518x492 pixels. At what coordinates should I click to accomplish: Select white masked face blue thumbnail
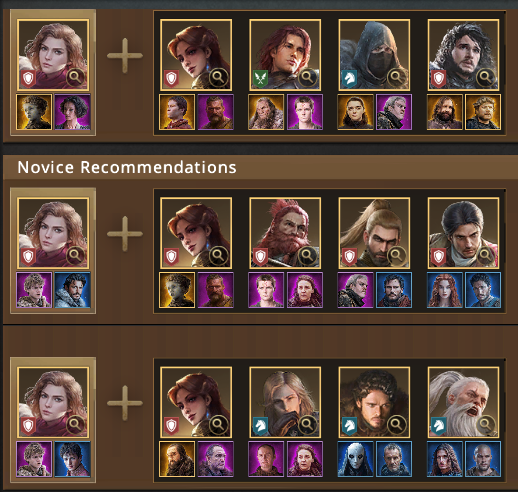coord(355,459)
